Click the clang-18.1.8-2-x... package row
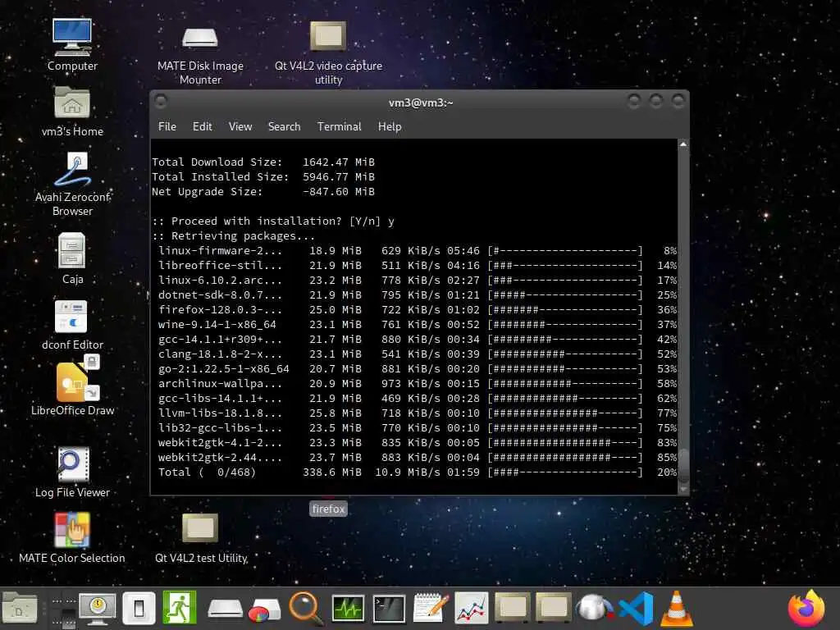Image resolution: width=840 pixels, height=630 pixels. pyautogui.click(x=418, y=354)
